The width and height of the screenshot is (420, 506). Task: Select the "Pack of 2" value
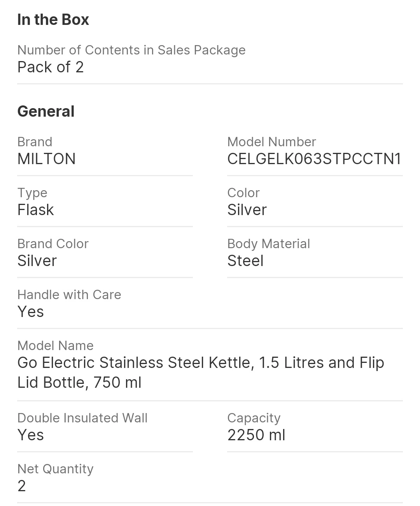[51, 67]
